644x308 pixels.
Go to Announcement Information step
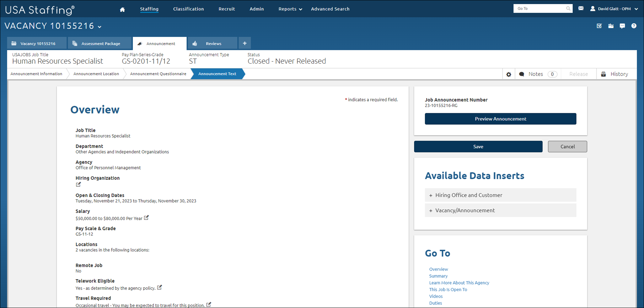[36, 74]
